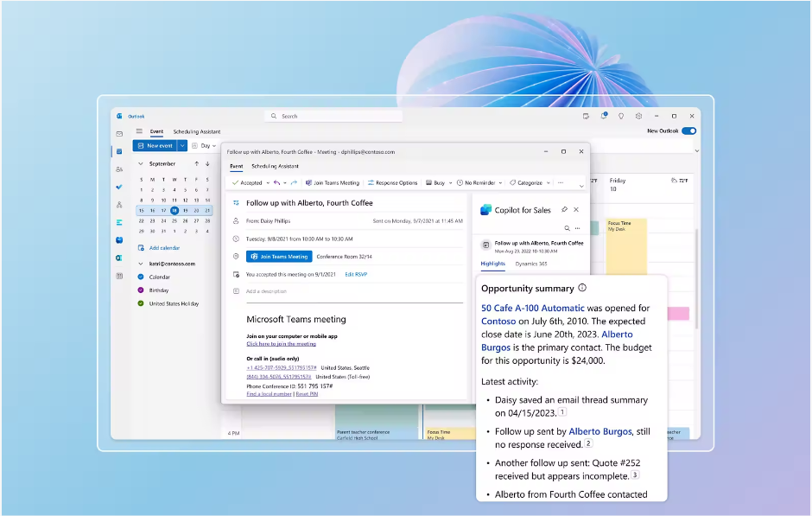Open the No Reminder dropdown
Viewport: 812px width, 516px height.
(x=500, y=183)
